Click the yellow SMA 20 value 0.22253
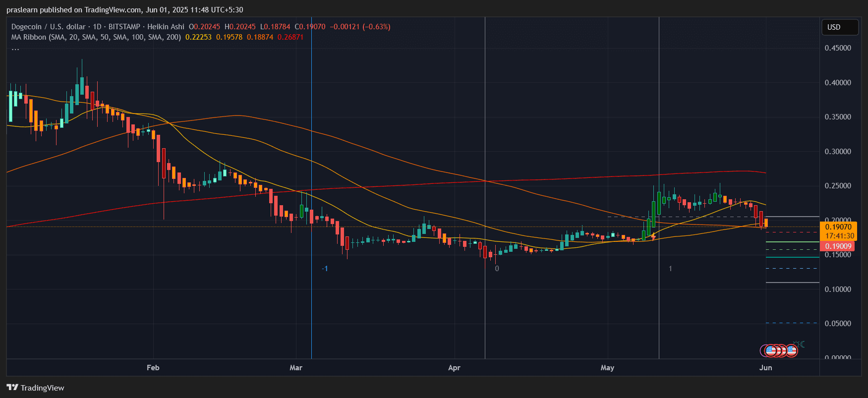The width and height of the screenshot is (868, 398). tap(198, 37)
